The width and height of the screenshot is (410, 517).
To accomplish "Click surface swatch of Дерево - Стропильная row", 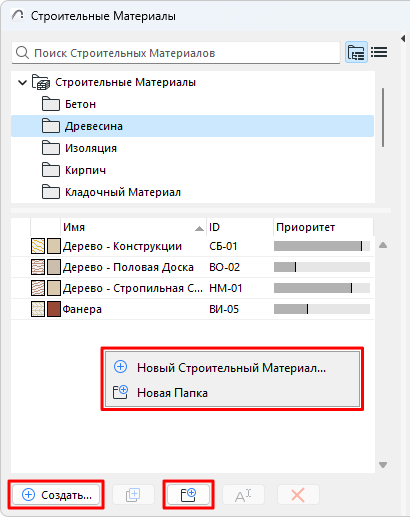I will [x=54, y=288].
